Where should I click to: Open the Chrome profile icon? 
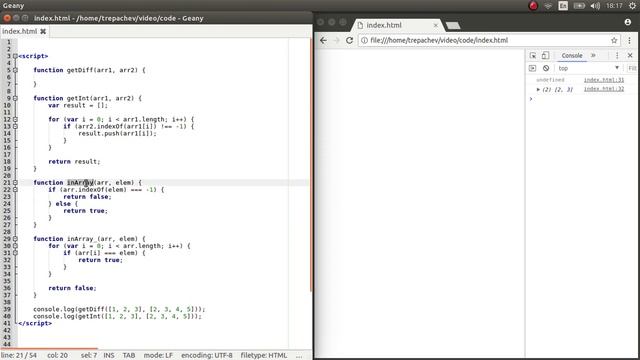pyautogui.click(x=628, y=22)
